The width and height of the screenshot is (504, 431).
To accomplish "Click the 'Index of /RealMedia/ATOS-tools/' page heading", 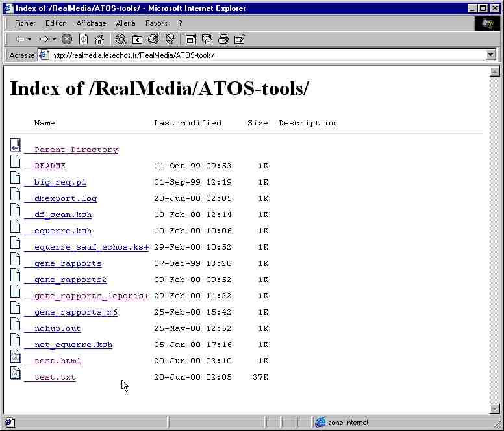I will pos(159,88).
